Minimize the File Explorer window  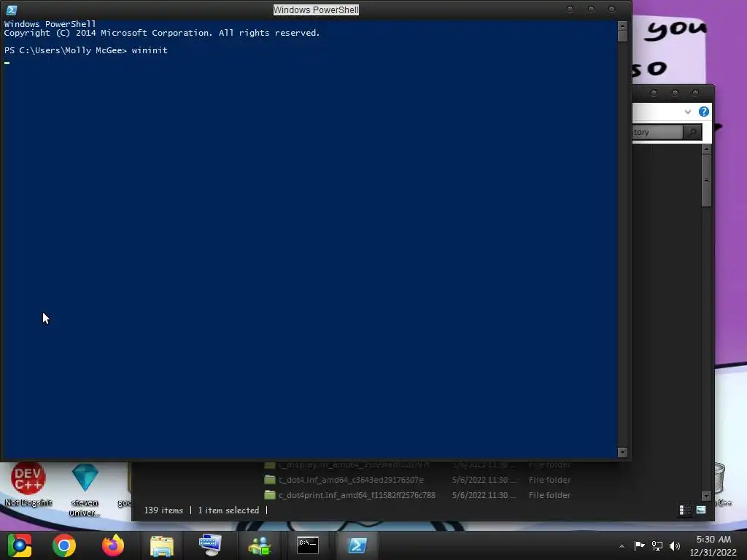pos(654,93)
